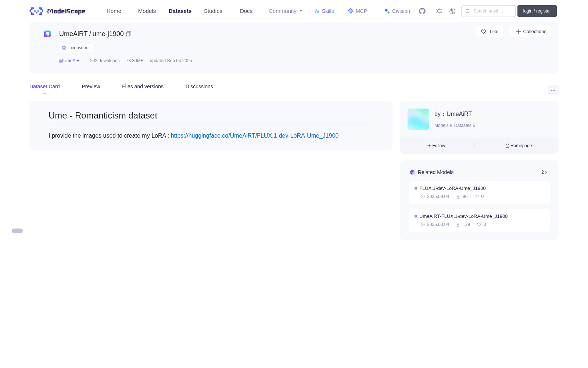Open the GitHub icon link

(422, 11)
